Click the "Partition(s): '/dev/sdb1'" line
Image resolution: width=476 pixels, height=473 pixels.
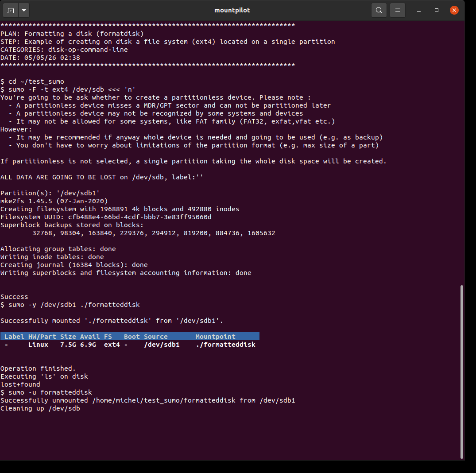(50, 193)
